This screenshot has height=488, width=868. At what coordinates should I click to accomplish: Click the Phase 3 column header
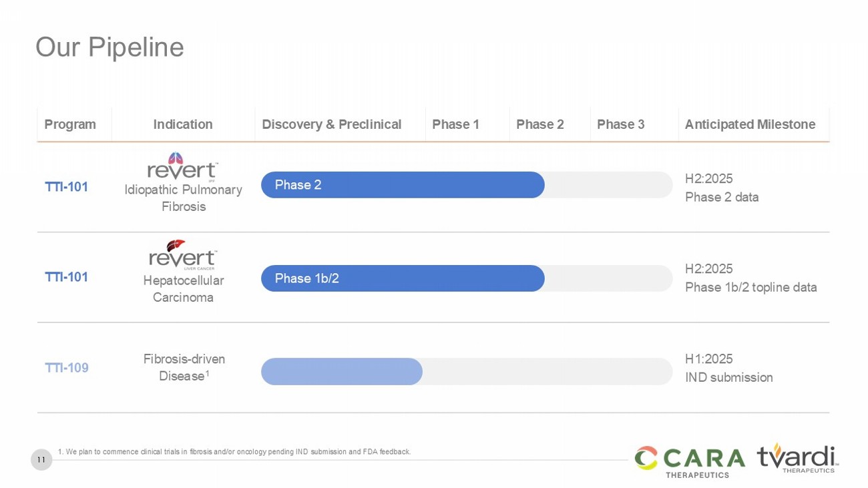coord(620,124)
